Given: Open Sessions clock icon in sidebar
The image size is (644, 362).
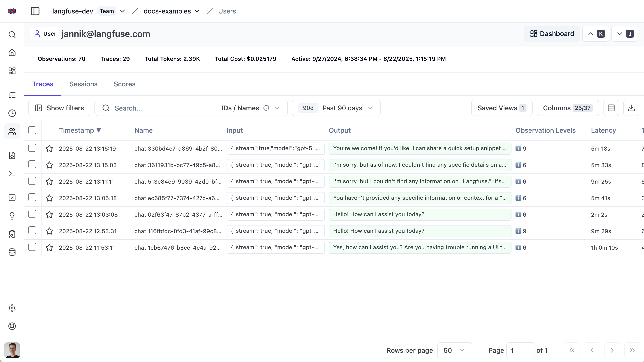Looking at the screenshot, I should point(12,113).
